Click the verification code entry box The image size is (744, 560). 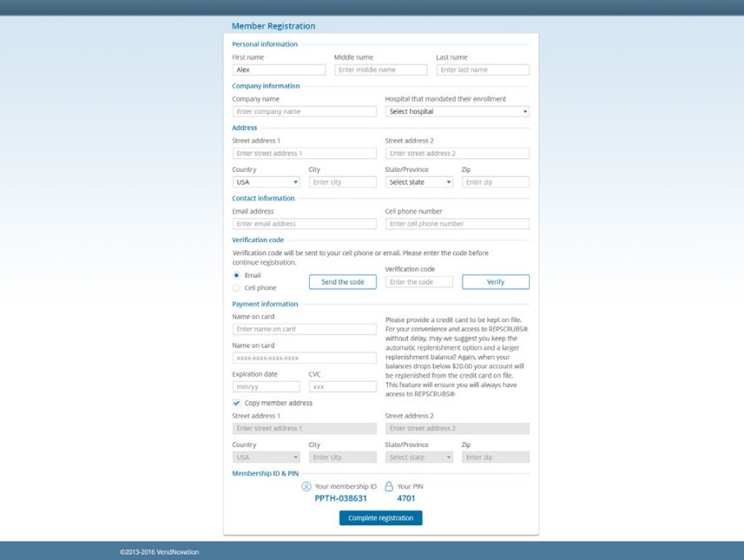pos(418,282)
